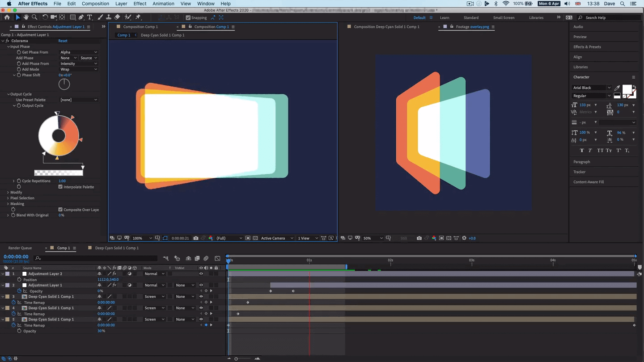Viewport: 644px width, 362px height.
Task: Activate the Rotation tool
Action: (45, 17)
